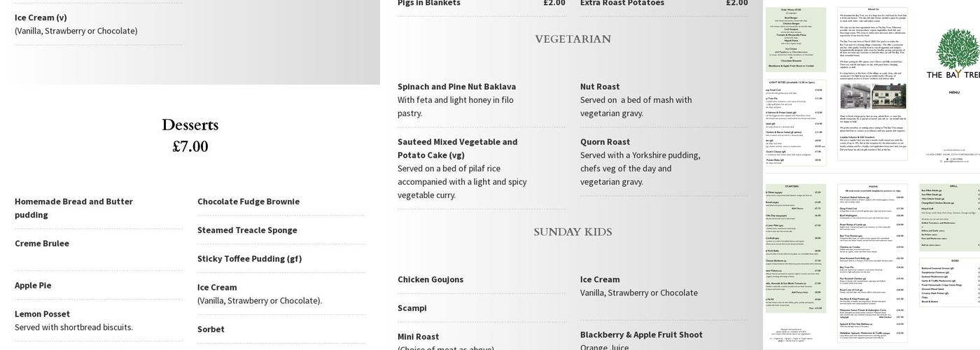Click Spinach and Pine Nut Baklava
980x350 pixels.
456,87
